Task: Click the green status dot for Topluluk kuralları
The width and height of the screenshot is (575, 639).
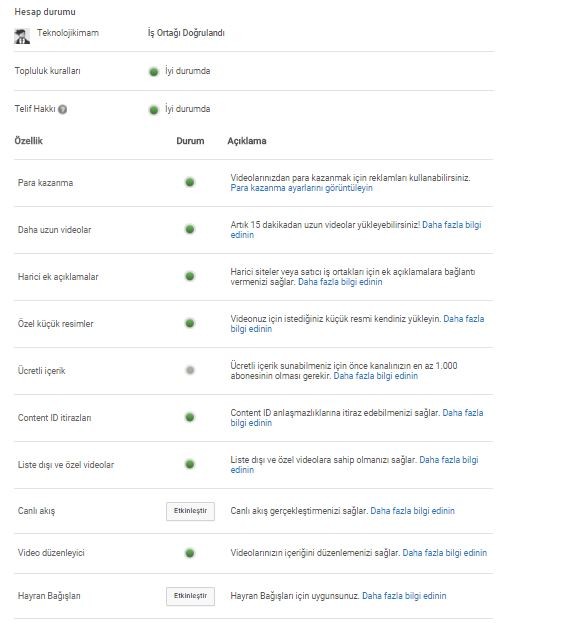Action: pyautogui.click(x=154, y=72)
